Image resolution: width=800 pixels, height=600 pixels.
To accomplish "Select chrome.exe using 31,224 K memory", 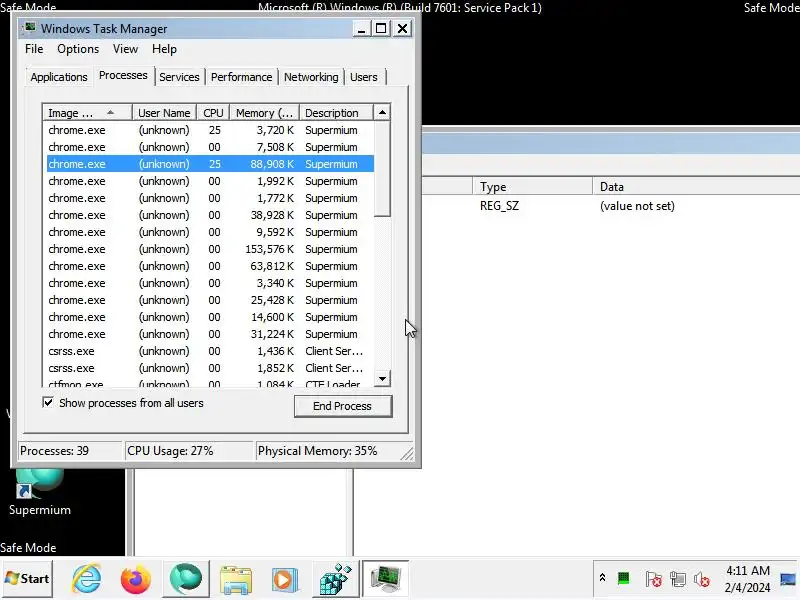I will pos(210,334).
